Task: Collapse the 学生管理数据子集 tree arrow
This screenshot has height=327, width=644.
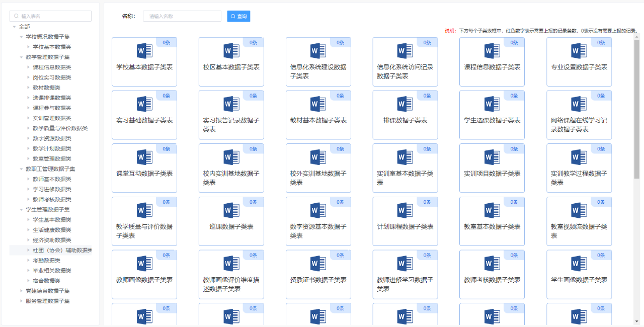Action: coord(21,210)
